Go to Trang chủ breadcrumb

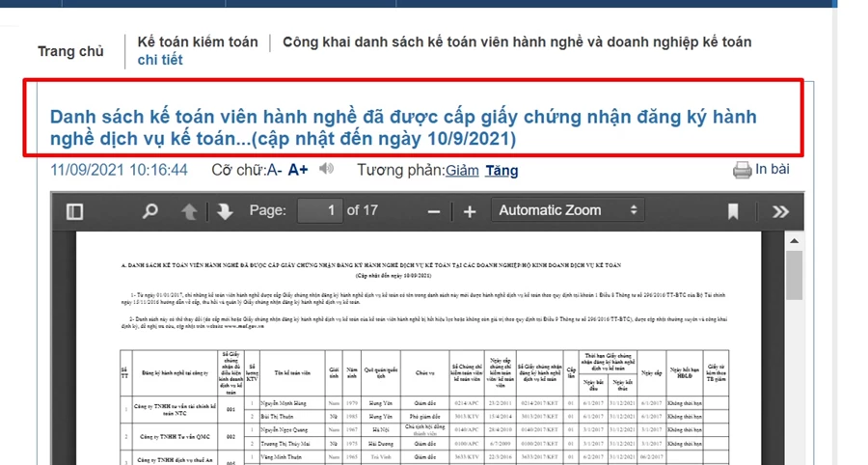tap(70, 51)
